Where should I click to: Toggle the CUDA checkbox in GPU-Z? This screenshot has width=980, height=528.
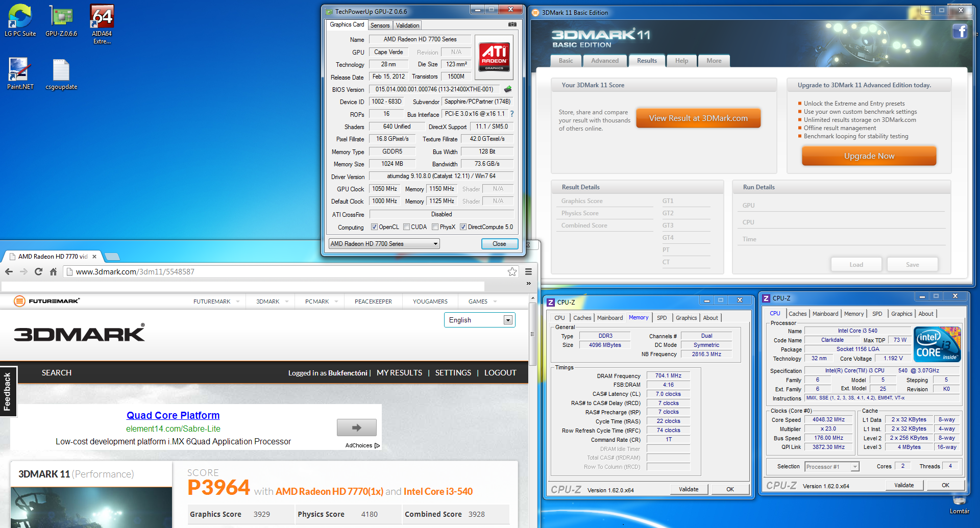[406, 227]
